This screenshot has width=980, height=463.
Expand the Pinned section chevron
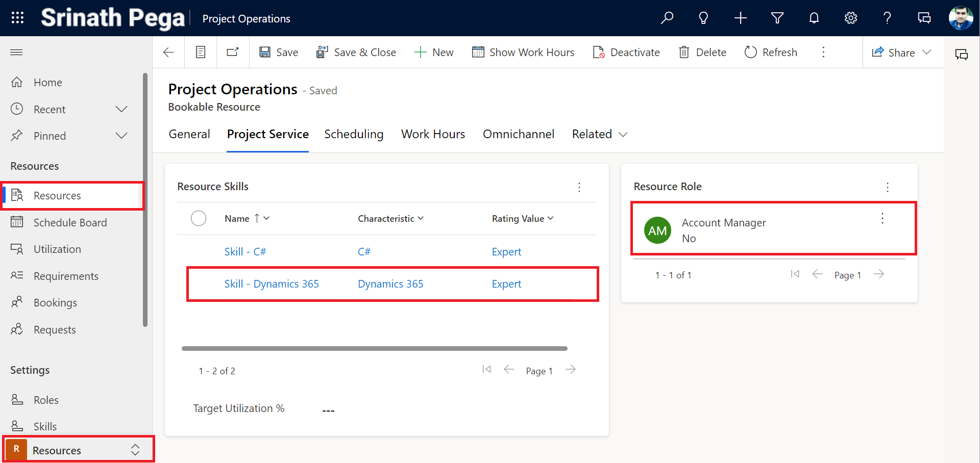121,136
